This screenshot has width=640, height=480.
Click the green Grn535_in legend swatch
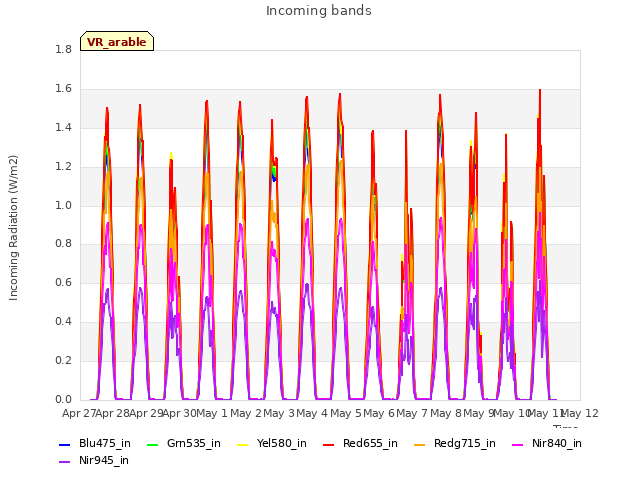point(152,444)
